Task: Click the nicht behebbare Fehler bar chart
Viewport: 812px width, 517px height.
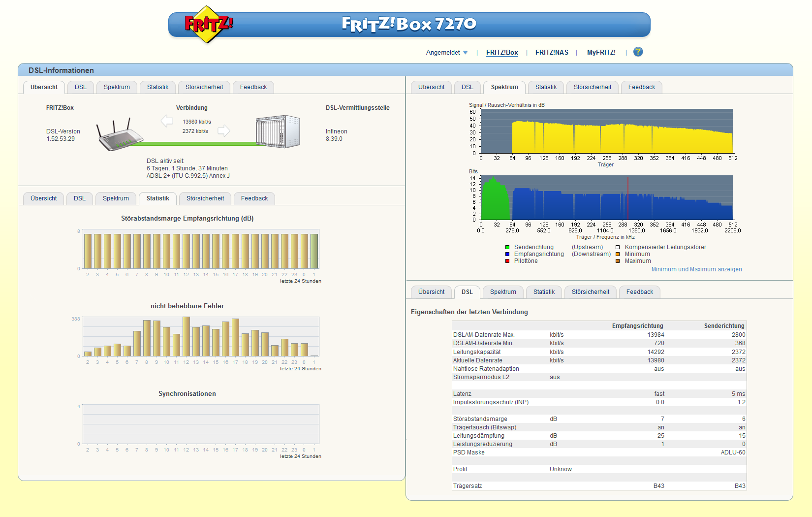Action: (201, 336)
